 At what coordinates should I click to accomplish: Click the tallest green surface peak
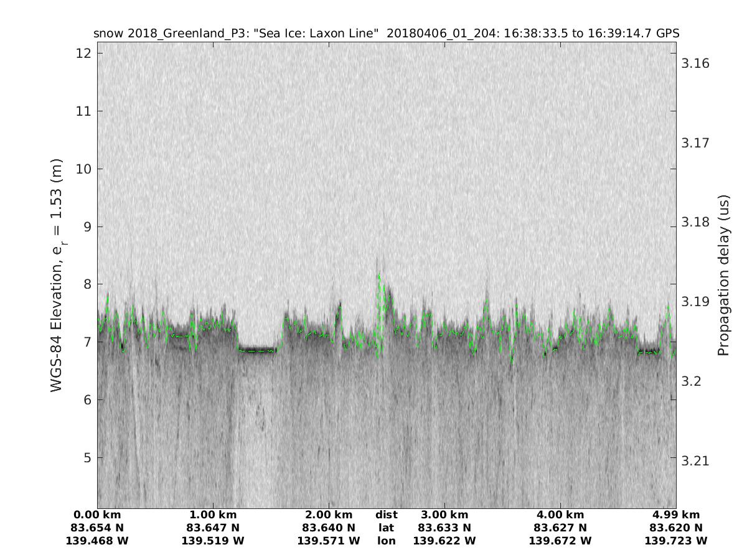(378, 275)
